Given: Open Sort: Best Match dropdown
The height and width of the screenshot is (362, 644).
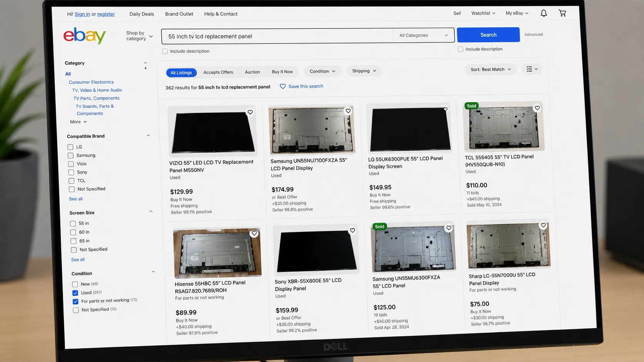Looking at the screenshot, I should point(491,69).
